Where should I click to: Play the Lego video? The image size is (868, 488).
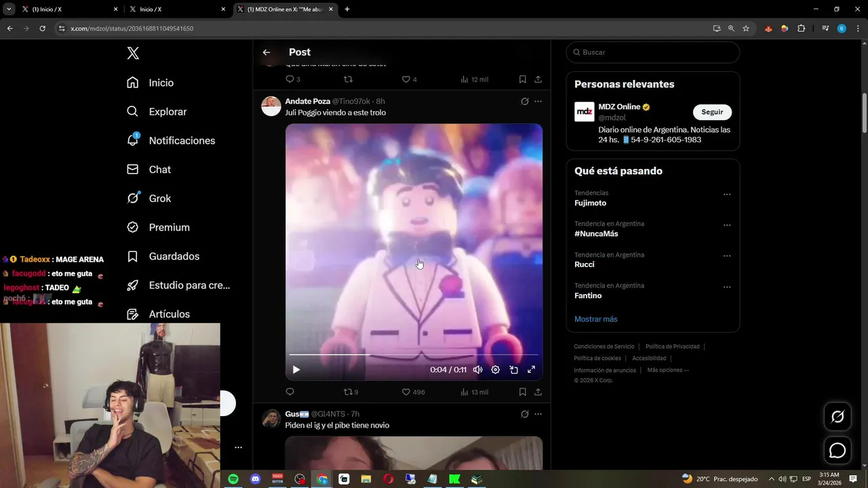[x=296, y=369]
